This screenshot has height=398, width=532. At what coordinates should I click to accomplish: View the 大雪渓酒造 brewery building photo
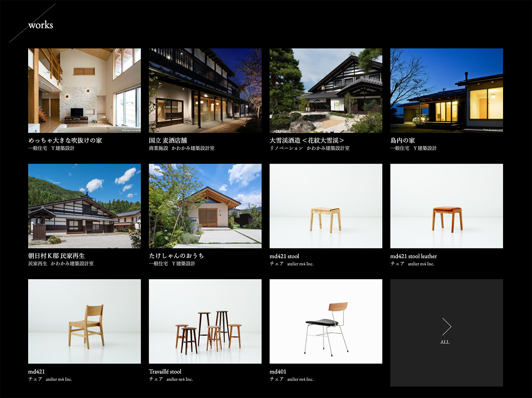(326, 90)
